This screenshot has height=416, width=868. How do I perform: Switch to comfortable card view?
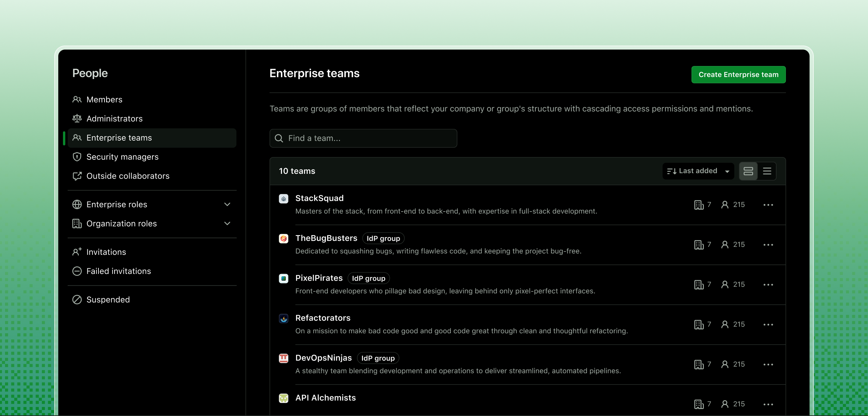(x=748, y=171)
